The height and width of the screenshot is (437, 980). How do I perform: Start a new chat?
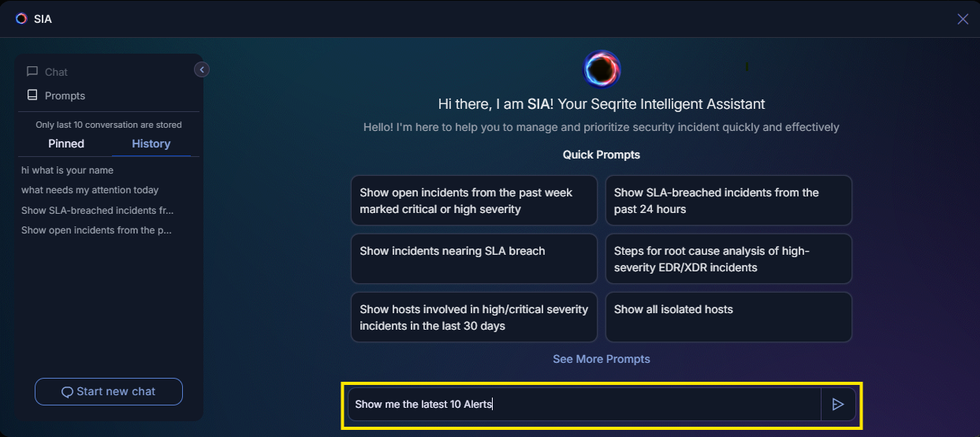pos(109,391)
